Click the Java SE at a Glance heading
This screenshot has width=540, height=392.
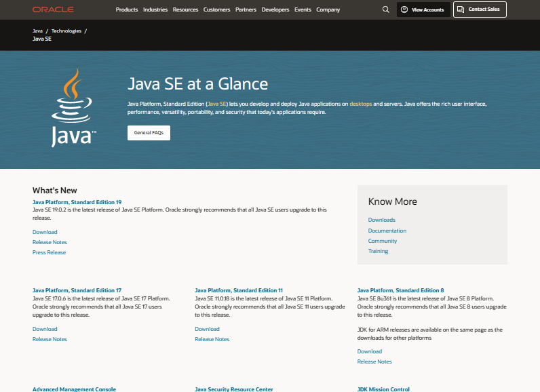197,84
